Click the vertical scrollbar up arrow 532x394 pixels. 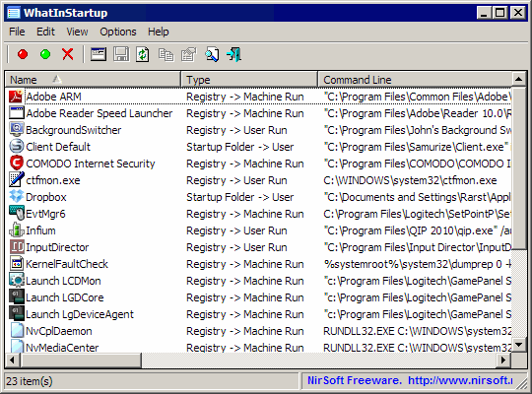tap(518, 80)
